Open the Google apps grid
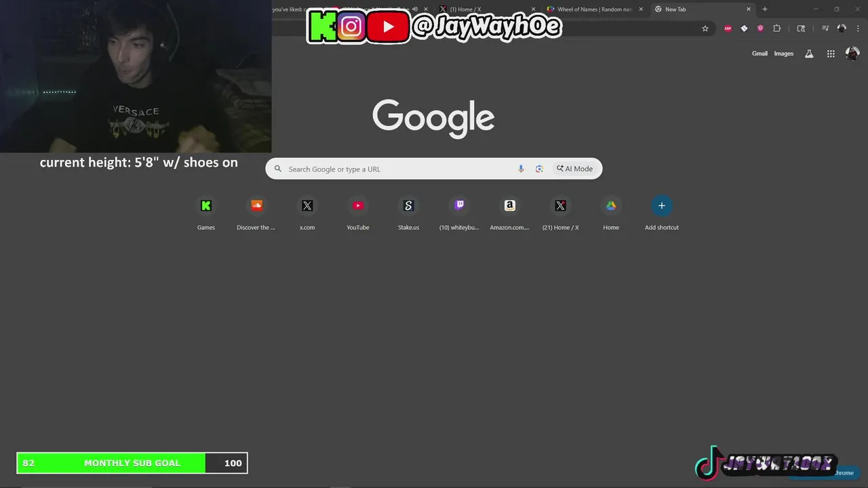868x488 pixels. 831,54
